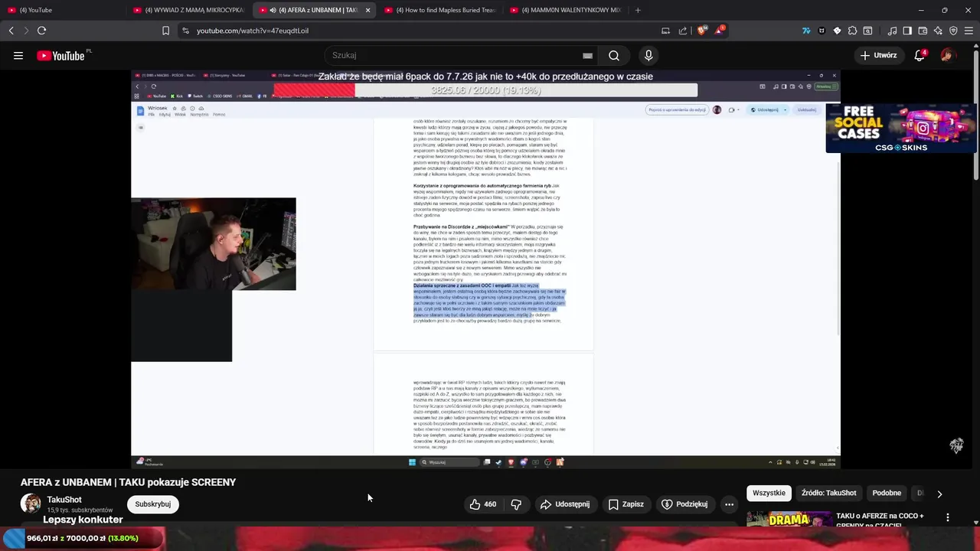Image resolution: width=980 pixels, height=551 pixels.
Task: Open Leo AI sparkle icon
Action: [x=938, y=31]
